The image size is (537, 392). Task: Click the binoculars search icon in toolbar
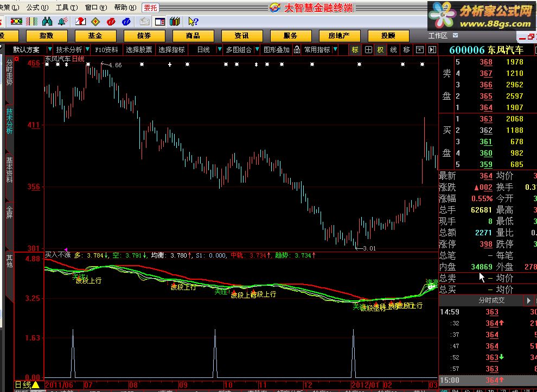[x=47, y=22]
